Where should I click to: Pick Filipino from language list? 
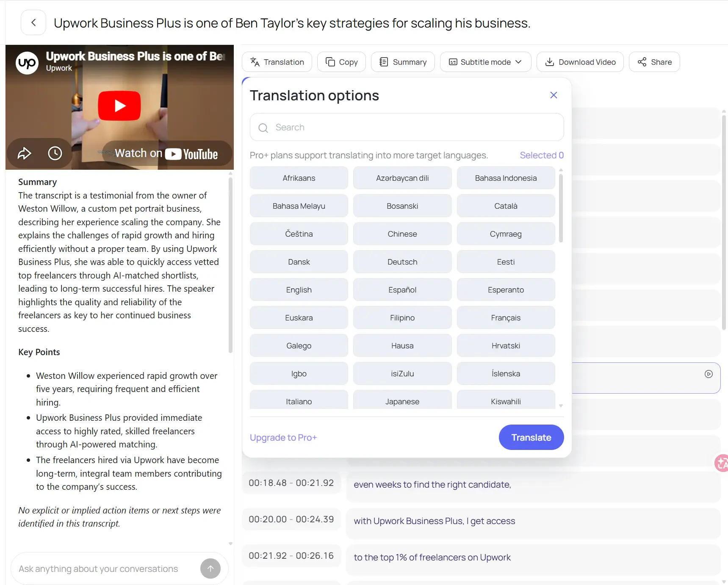(402, 317)
